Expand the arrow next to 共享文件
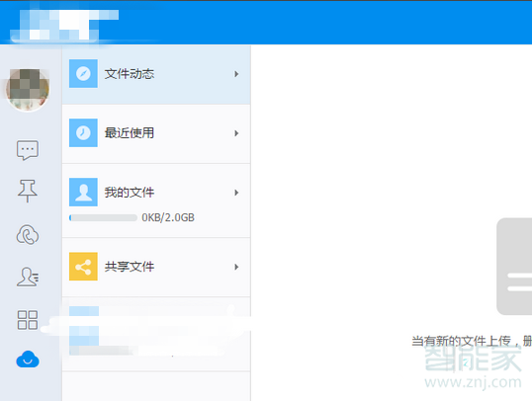The image size is (532, 401). 236,267
